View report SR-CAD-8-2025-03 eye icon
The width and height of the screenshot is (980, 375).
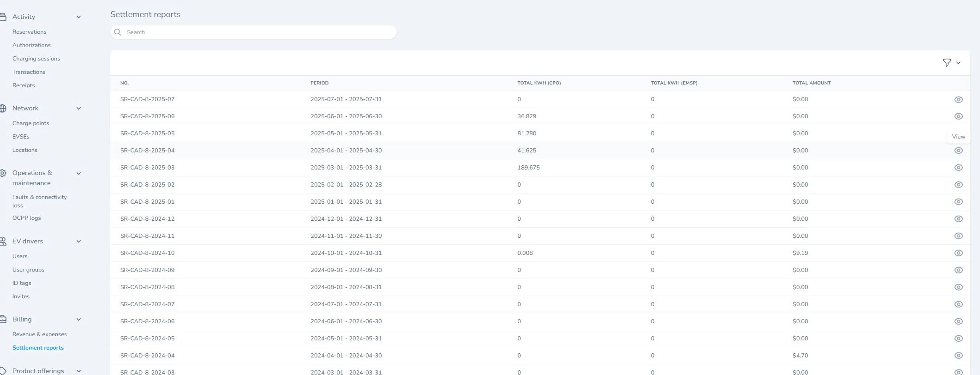958,168
